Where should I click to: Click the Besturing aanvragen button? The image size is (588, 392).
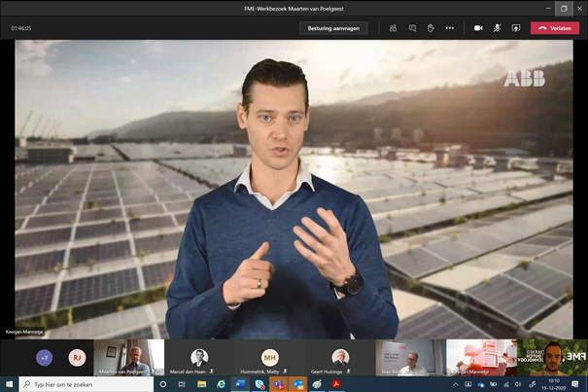[x=333, y=28]
